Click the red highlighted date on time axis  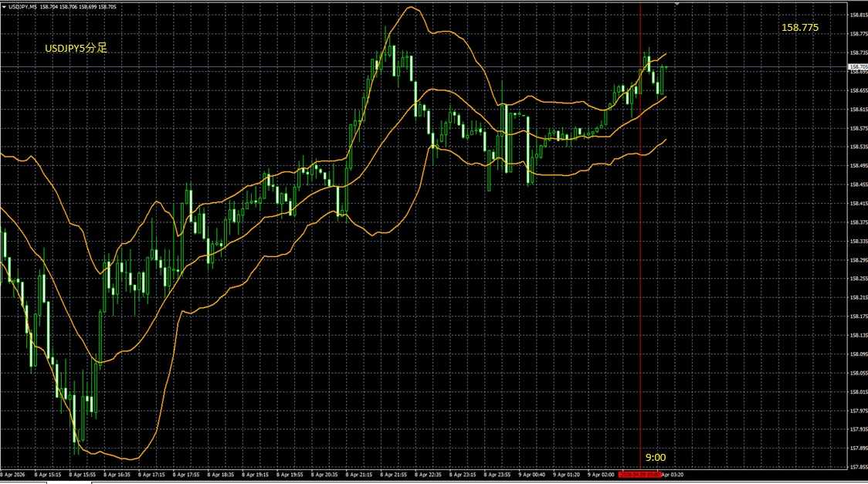tap(639, 475)
